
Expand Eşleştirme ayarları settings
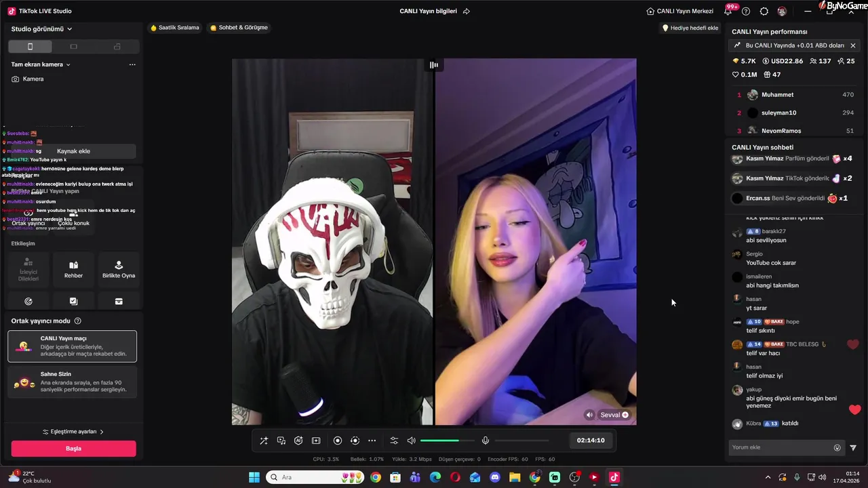[x=73, y=432]
